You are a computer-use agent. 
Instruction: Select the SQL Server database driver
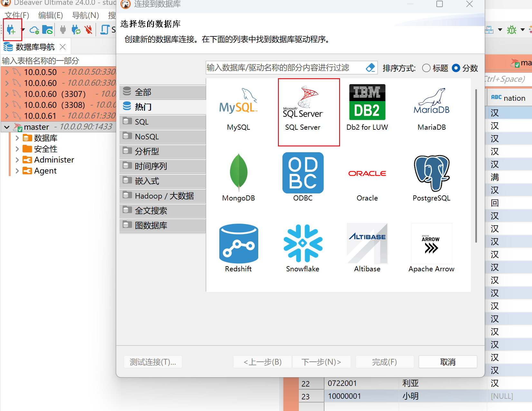[303, 109]
